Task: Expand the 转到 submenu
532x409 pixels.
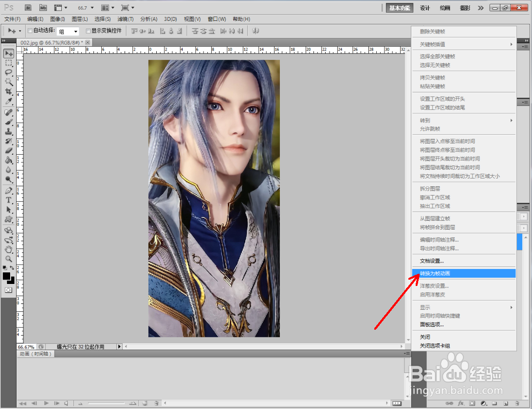Action: coord(464,120)
